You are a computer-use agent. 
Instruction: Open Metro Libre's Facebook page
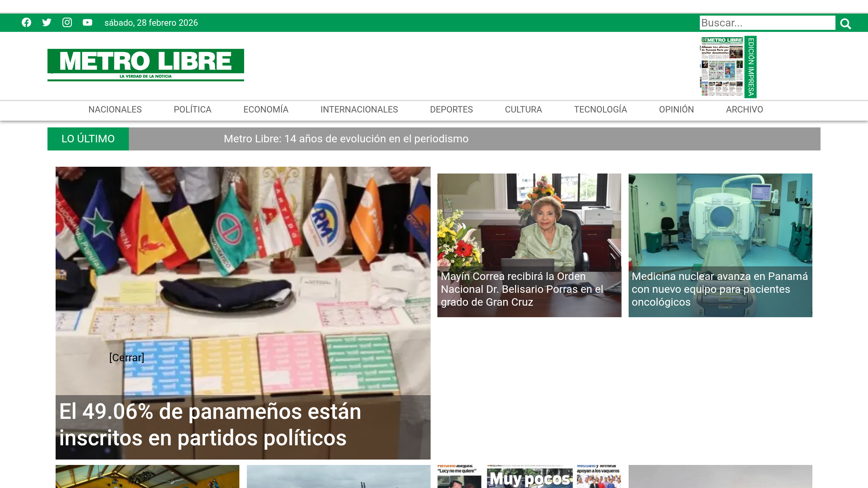tap(26, 22)
